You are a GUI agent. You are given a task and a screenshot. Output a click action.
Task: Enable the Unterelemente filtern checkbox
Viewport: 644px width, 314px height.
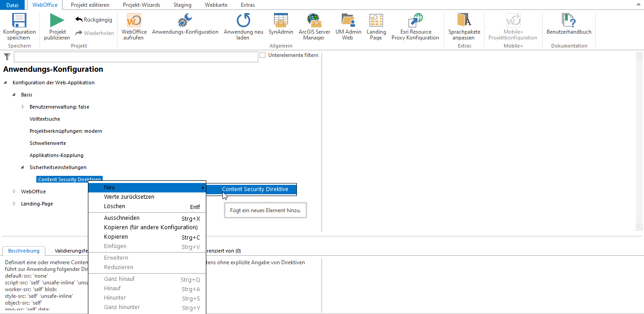click(263, 55)
